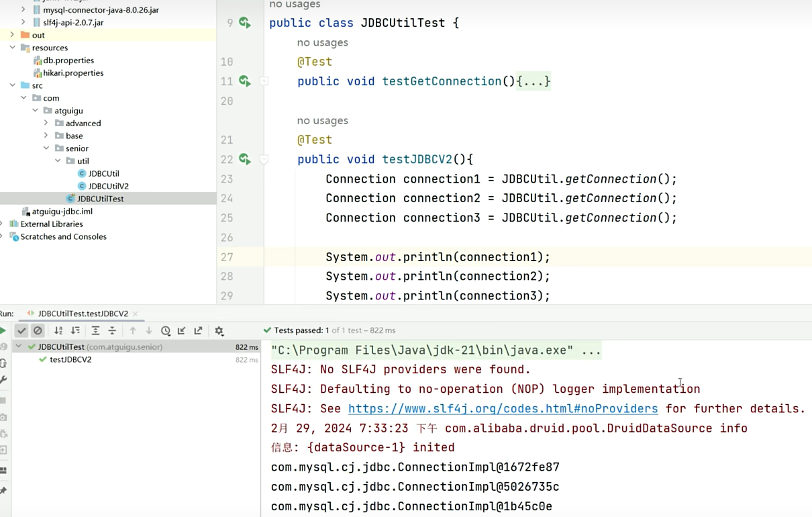Expand folded testGetConnection method body

(x=264, y=81)
